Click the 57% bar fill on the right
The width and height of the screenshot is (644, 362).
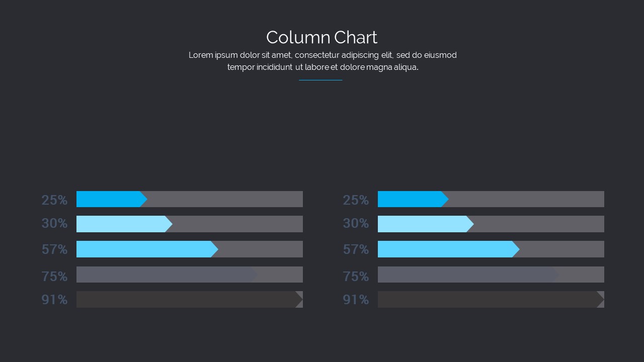pos(447,249)
